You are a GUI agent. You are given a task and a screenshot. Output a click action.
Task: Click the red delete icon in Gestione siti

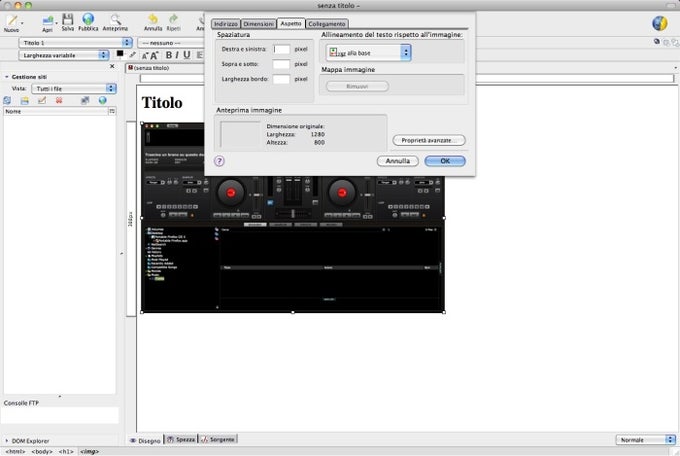(x=59, y=101)
